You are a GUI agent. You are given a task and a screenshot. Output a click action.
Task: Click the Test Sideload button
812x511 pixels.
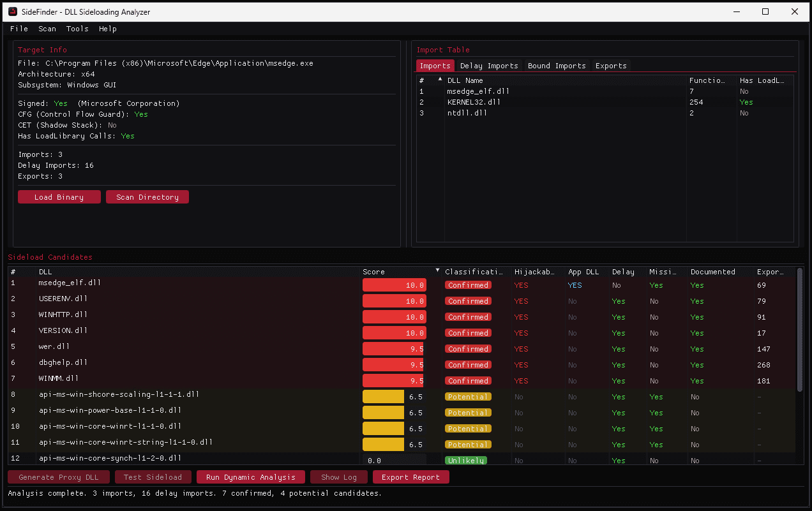coord(153,477)
